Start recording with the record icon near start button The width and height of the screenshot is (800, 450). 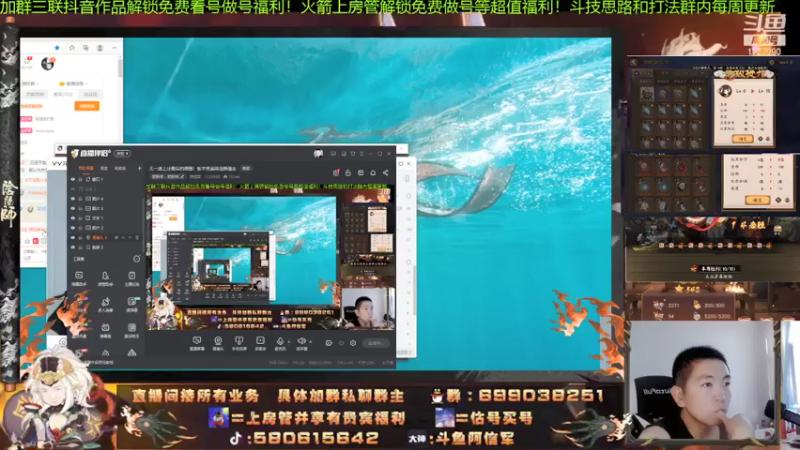click(x=329, y=343)
